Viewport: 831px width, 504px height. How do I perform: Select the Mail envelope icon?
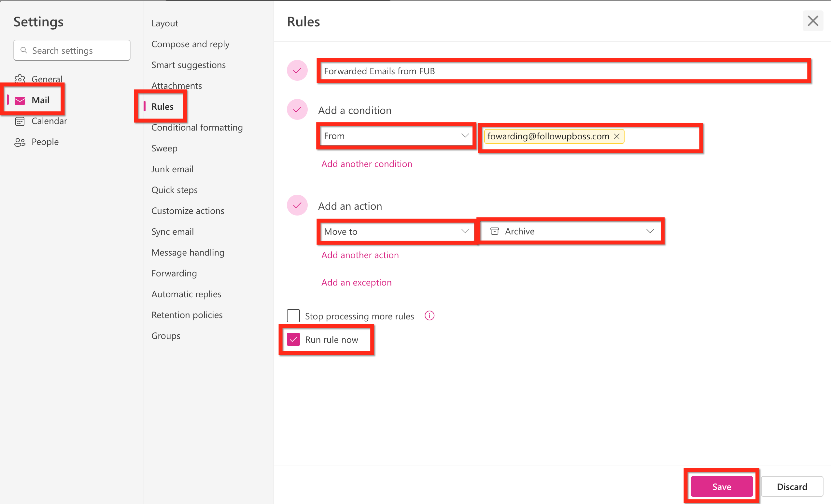[20, 101]
